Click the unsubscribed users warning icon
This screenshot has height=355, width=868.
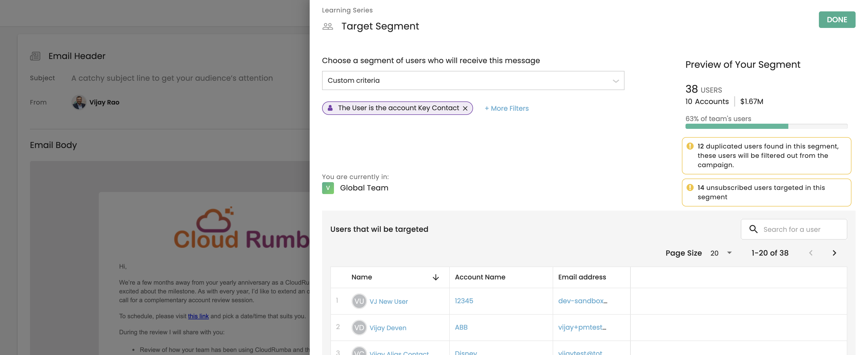pyautogui.click(x=690, y=188)
